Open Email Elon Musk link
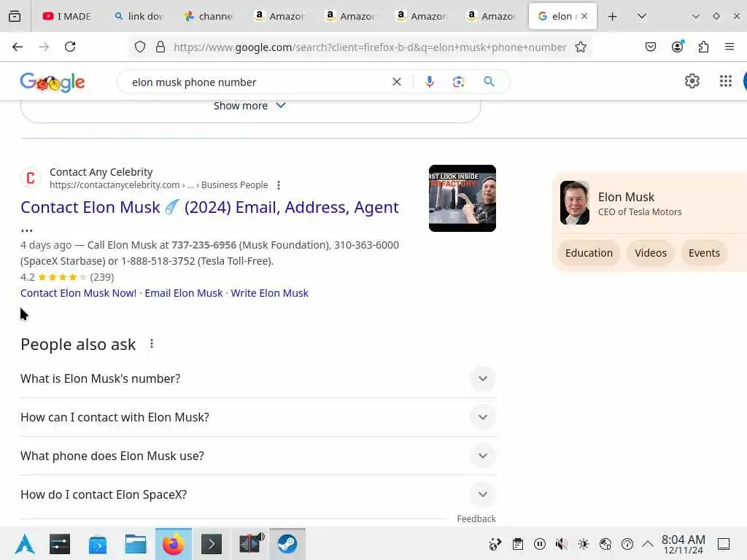The width and height of the screenshot is (747, 560). point(183,293)
